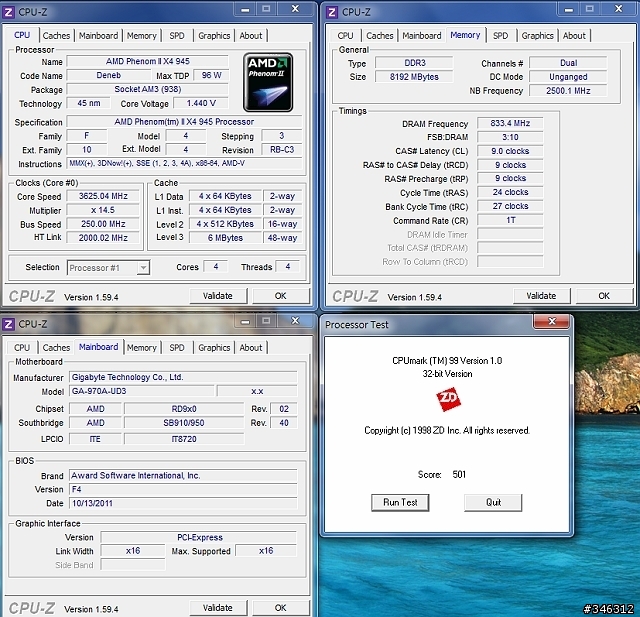This screenshot has height=617, width=640.
Task: Click the Cycle Time tRAS value 24 clocks
Action: pyautogui.click(x=510, y=192)
